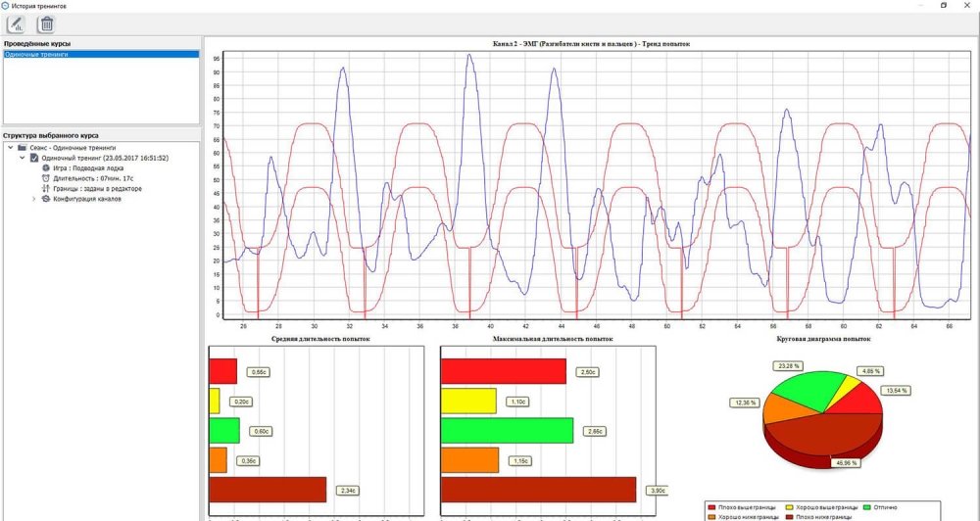Collapse the Одиночный тренинг tree node
980x521 pixels.
[x=22, y=158]
